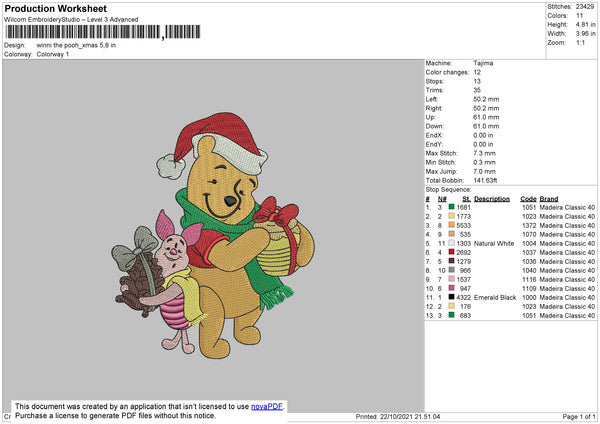
Task: Choose the dark brown swatch beside 1279
Action: pyautogui.click(x=452, y=261)
